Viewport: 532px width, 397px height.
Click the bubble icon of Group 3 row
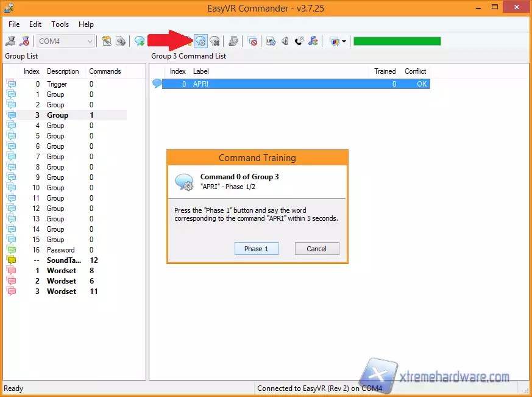pos(11,115)
